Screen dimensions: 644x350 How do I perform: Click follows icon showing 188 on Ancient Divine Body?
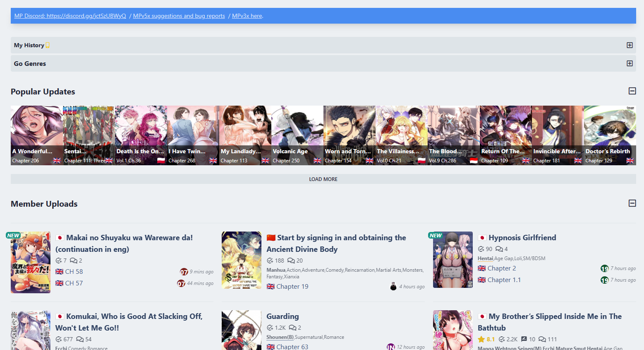[270, 261]
